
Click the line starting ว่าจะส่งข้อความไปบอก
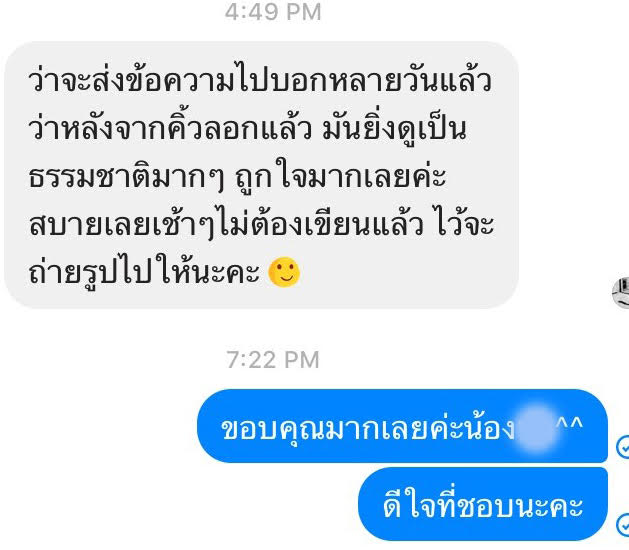pos(260,80)
